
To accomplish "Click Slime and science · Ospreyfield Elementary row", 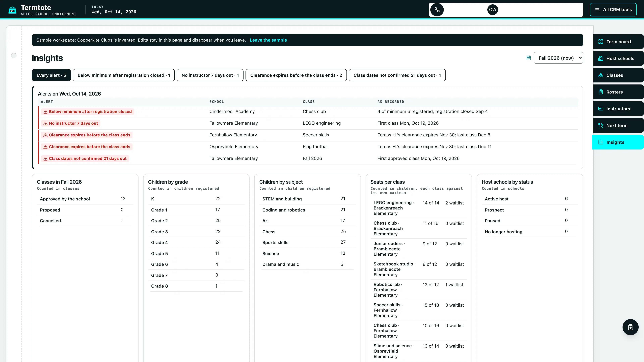I will click(x=418, y=351).
